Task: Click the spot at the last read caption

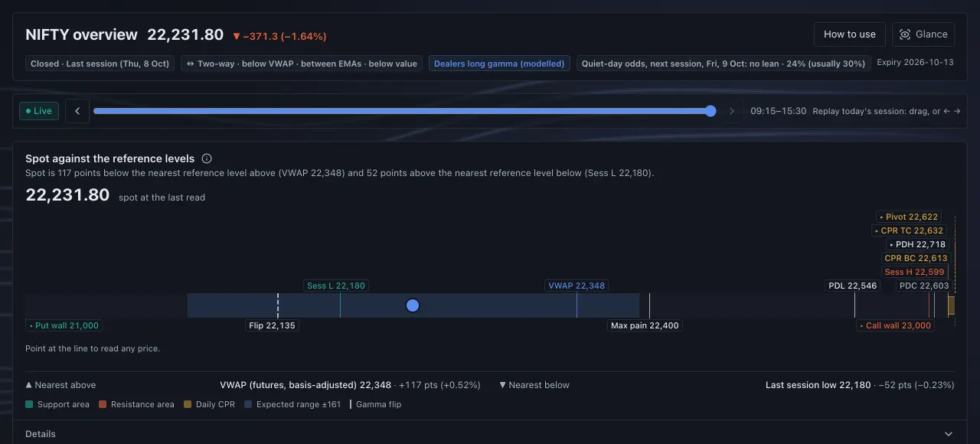Action: (x=162, y=198)
